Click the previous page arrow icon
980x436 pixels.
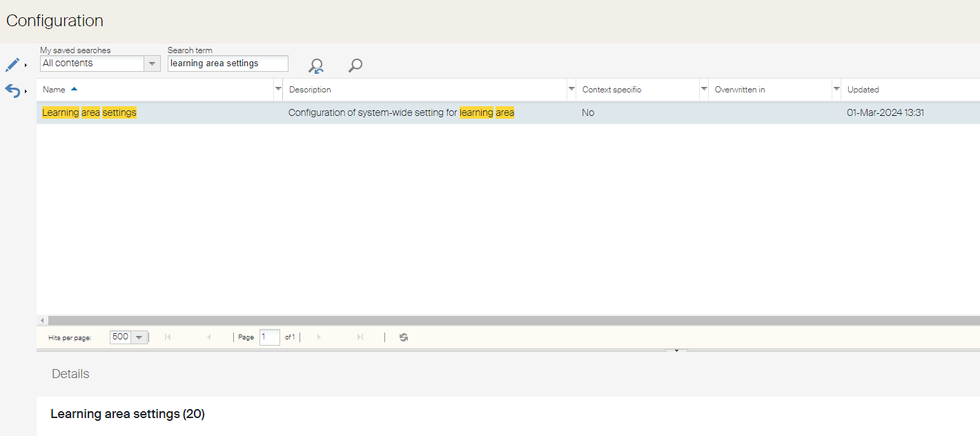(x=209, y=337)
